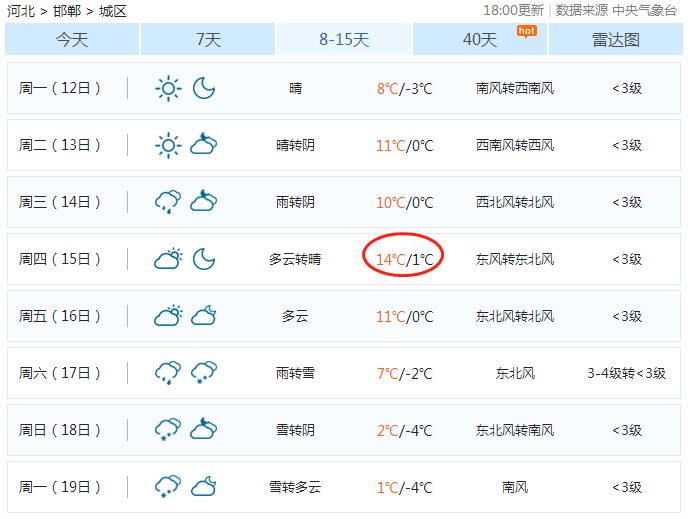The image size is (690, 519).
Task: Open the 今天 tab
Action: pyautogui.click(x=72, y=40)
